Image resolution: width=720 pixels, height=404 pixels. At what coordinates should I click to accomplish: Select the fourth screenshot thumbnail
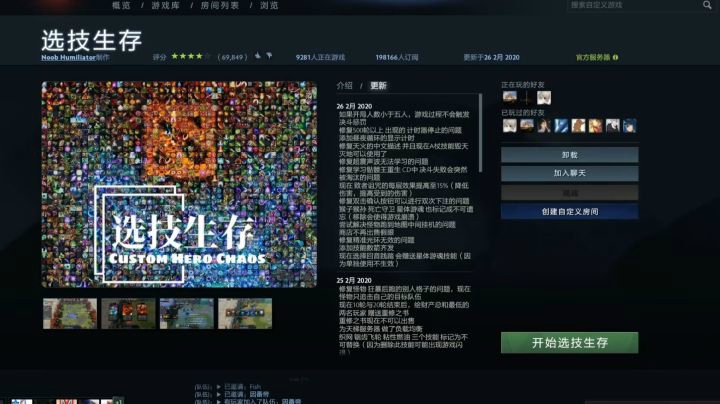click(x=245, y=314)
